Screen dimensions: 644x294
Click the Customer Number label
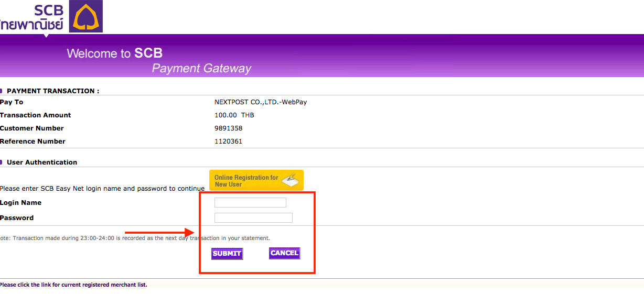click(32, 128)
